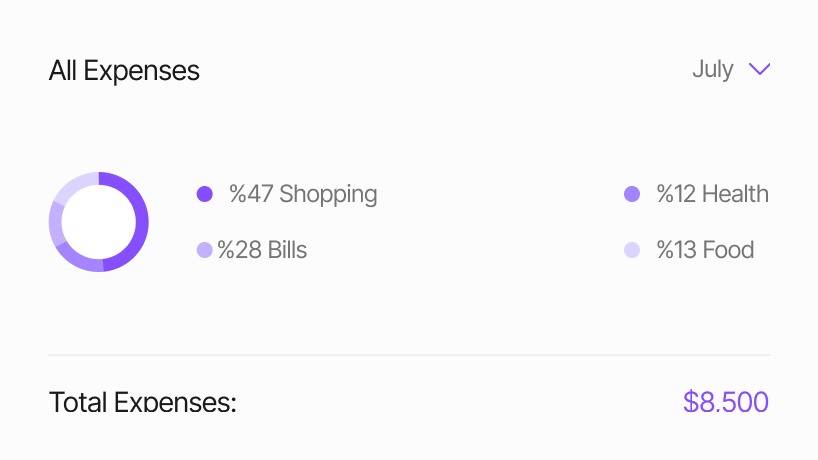The height and width of the screenshot is (460, 818).
Task: Click the Bills legend dot
Action: pyautogui.click(x=204, y=250)
